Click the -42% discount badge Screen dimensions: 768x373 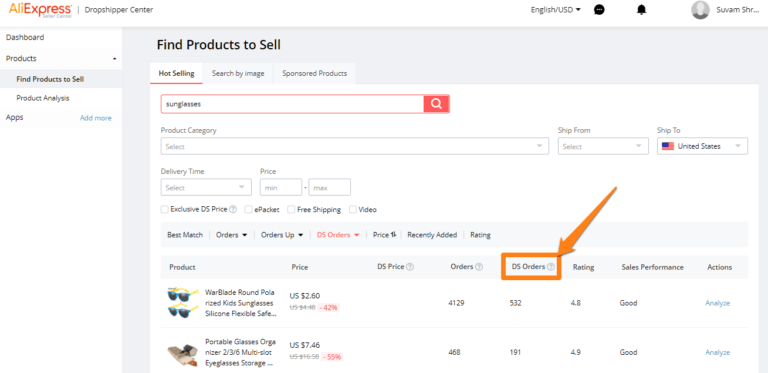tap(329, 308)
